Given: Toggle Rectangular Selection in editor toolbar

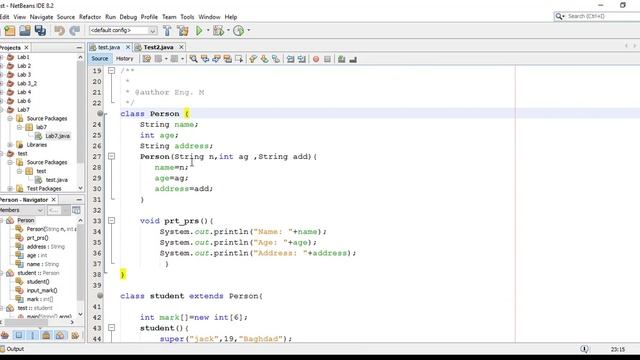Looking at the screenshot, I should point(239,59).
